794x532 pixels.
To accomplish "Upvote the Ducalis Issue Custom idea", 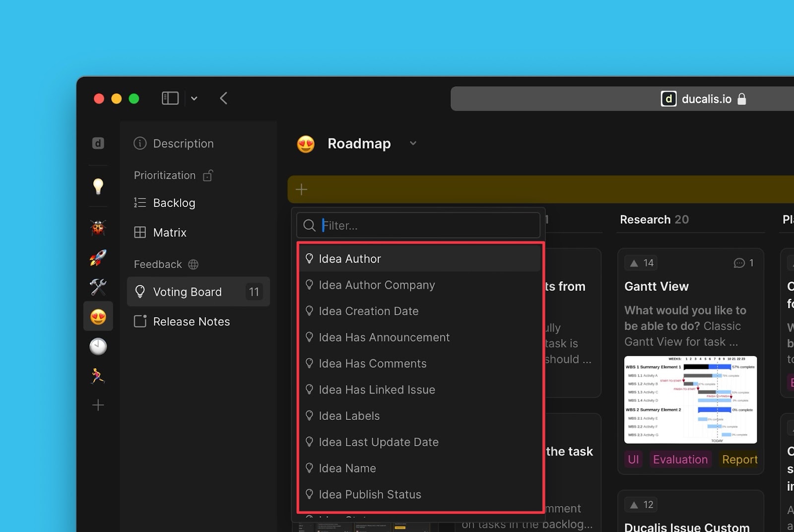I will [642, 505].
